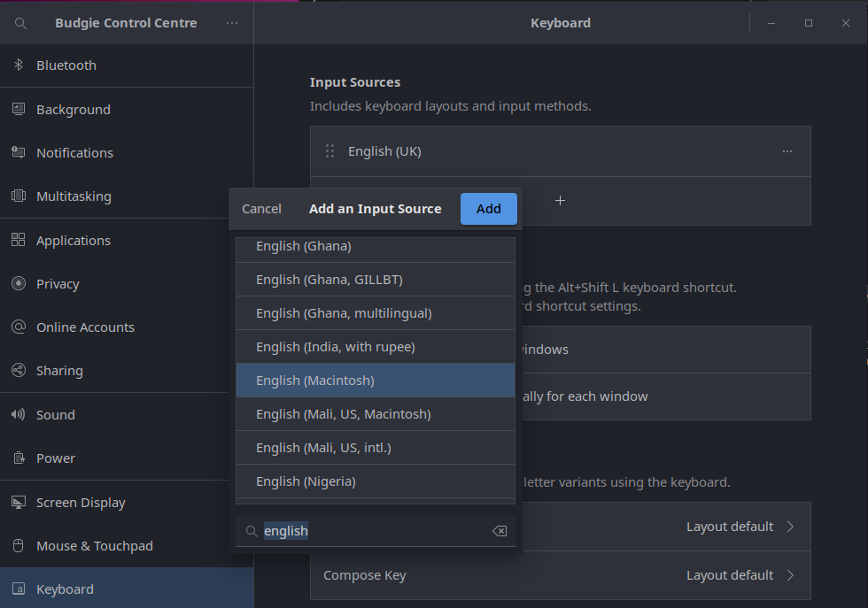Open the Budgie Control Centre app menu
Viewport: 868px width, 608px height.
coord(232,22)
